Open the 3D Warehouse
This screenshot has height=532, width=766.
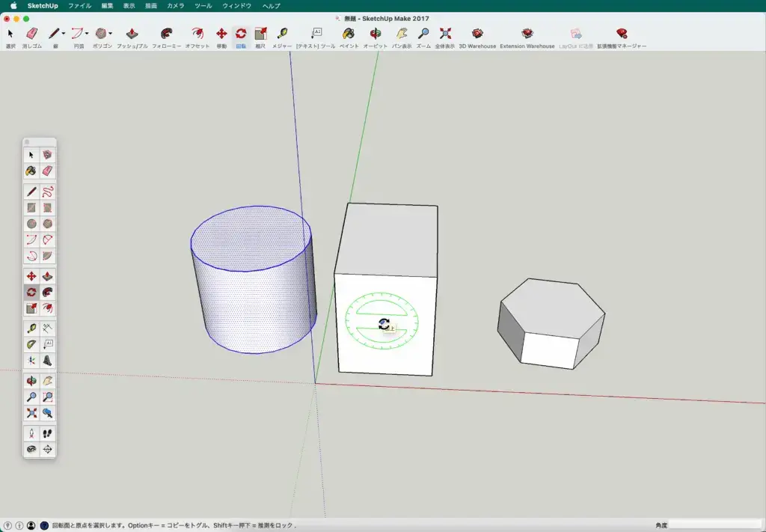477,34
